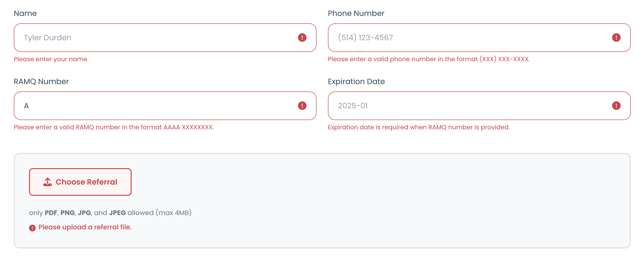Focus the Name input with Tyler Durden placeholder
Screen dimensions: 644x262
[155, 38]
